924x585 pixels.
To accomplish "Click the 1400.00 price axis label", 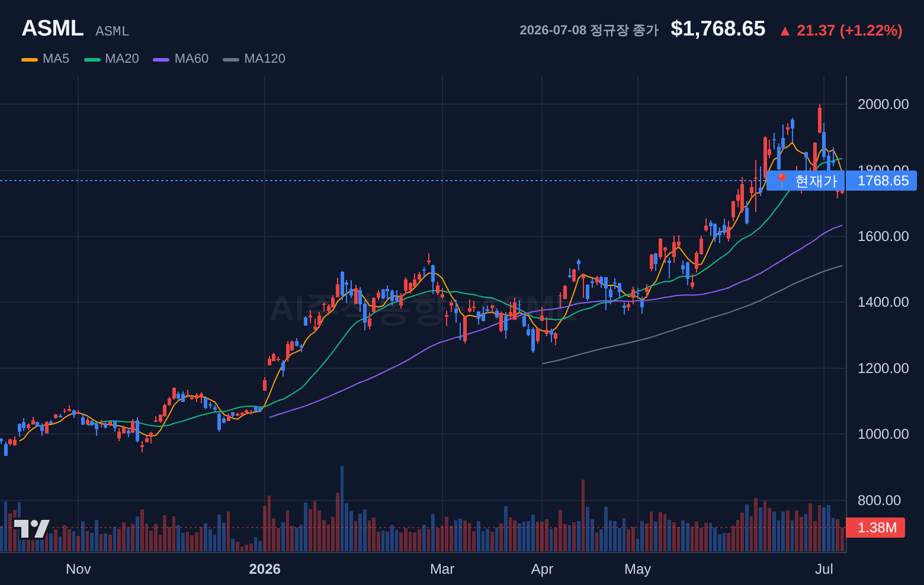I will [883, 302].
